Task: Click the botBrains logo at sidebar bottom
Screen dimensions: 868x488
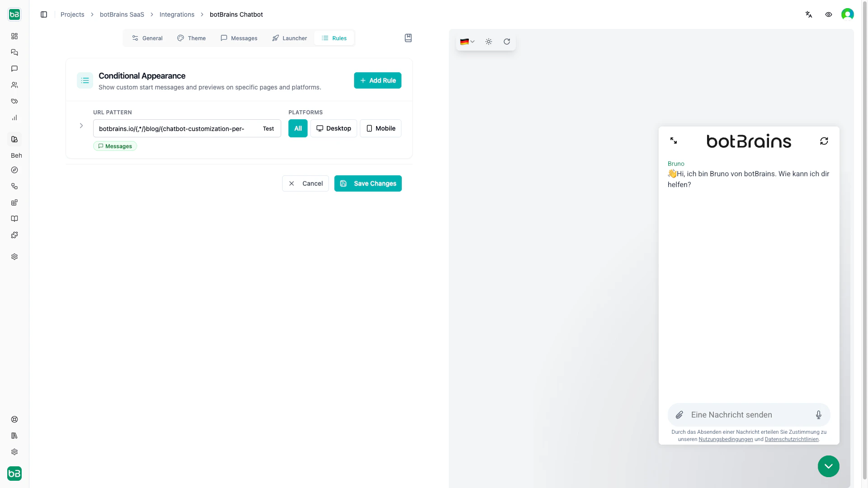Action: click(14, 474)
